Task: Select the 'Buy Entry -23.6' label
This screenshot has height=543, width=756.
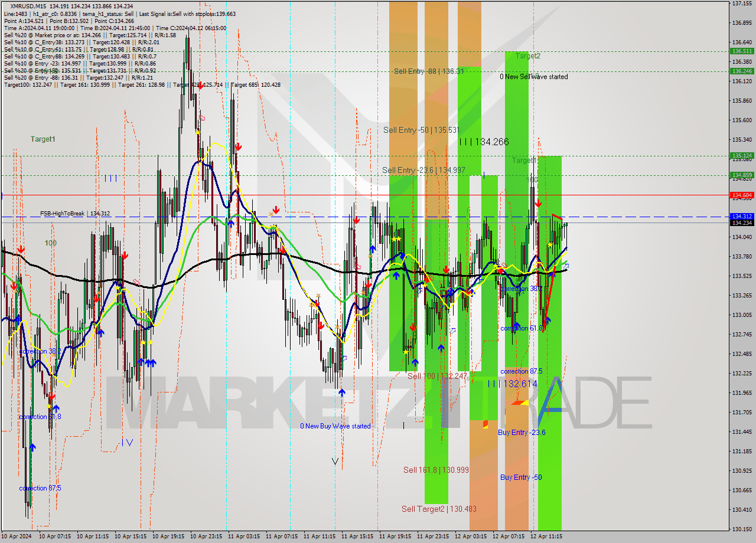Action: [x=522, y=433]
